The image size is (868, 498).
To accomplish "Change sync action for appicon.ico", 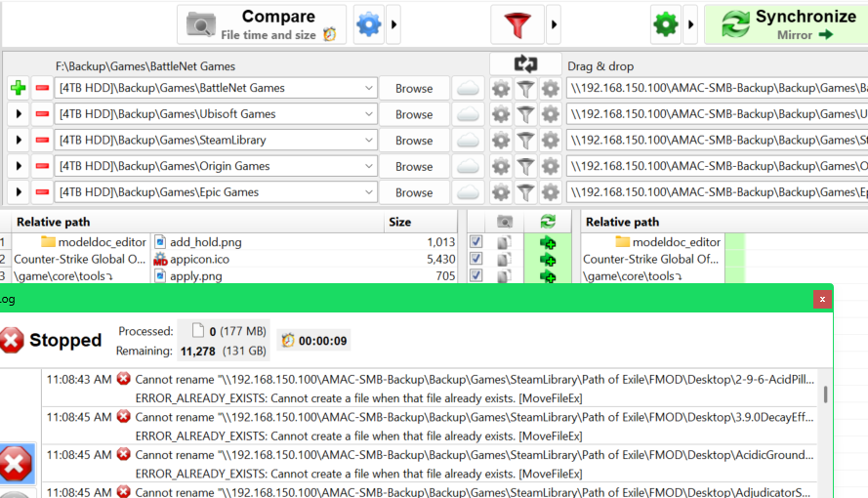I will point(548,260).
